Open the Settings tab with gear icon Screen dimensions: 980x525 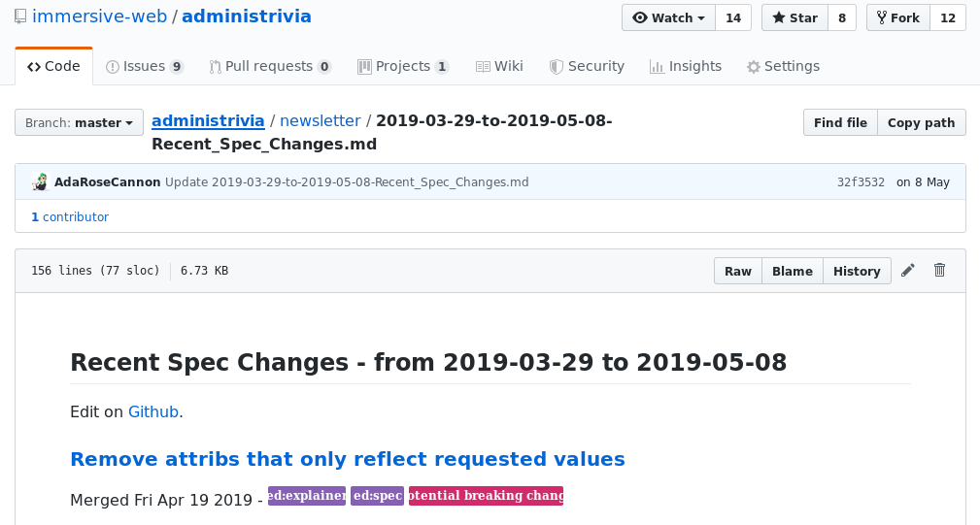783,66
